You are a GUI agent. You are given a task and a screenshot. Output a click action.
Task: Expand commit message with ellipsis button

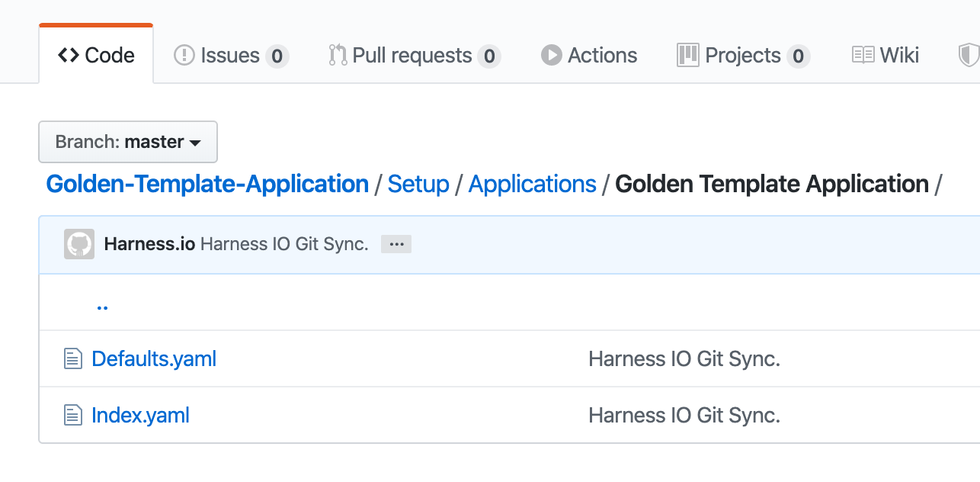(396, 244)
